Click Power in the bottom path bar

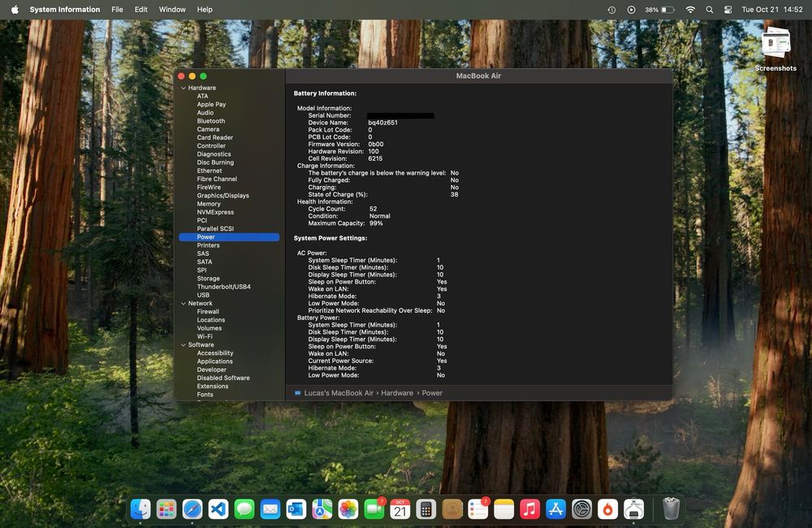tap(432, 393)
